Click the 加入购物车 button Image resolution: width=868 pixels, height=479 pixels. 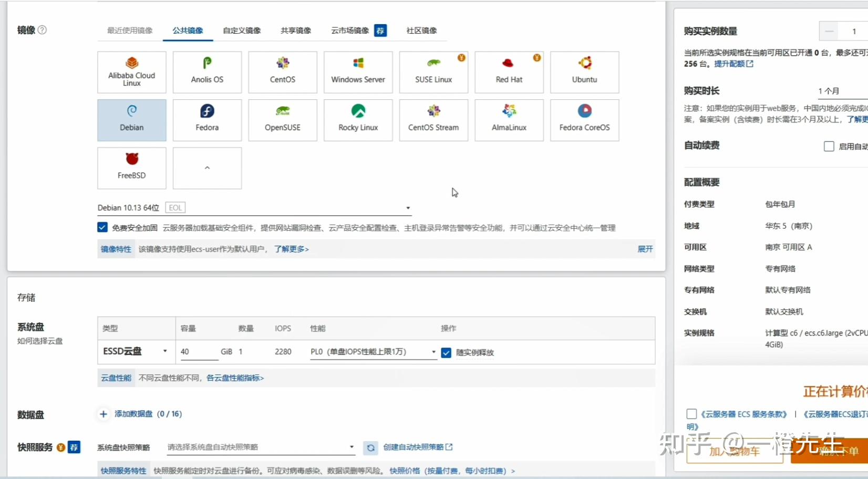pos(735,451)
